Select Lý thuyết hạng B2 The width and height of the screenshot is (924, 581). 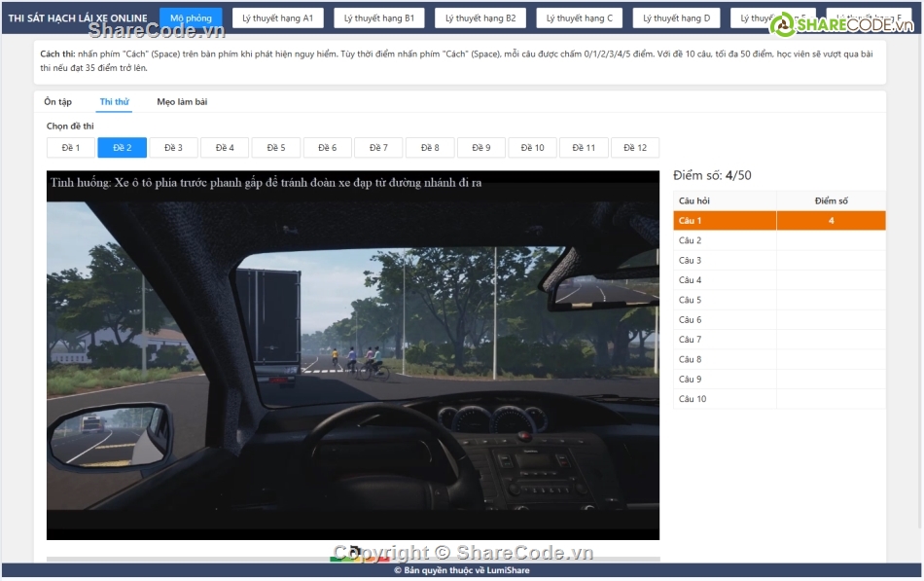480,18
